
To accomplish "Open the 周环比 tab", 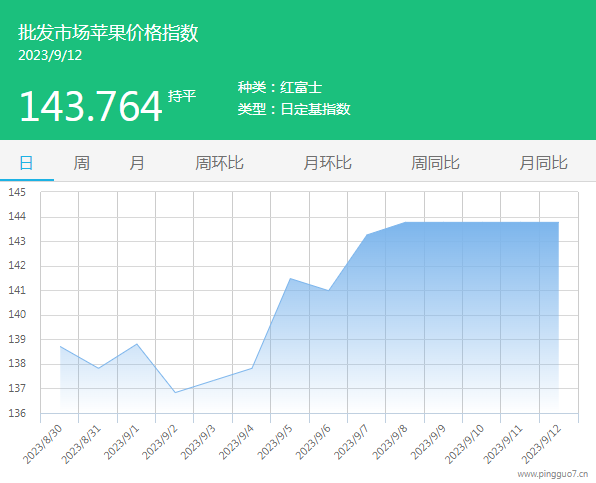I will pos(219,163).
